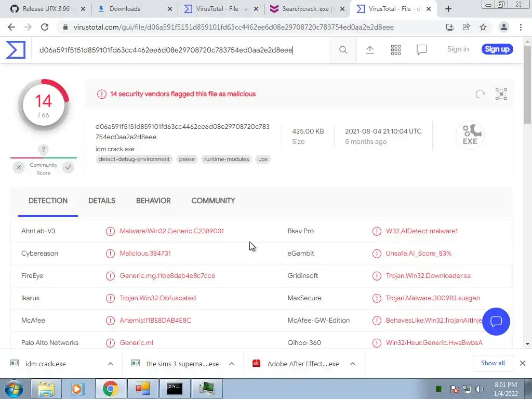Vote positive with community checkmark icon
Image resolution: width=532 pixels, height=399 pixels.
click(68, 167)
